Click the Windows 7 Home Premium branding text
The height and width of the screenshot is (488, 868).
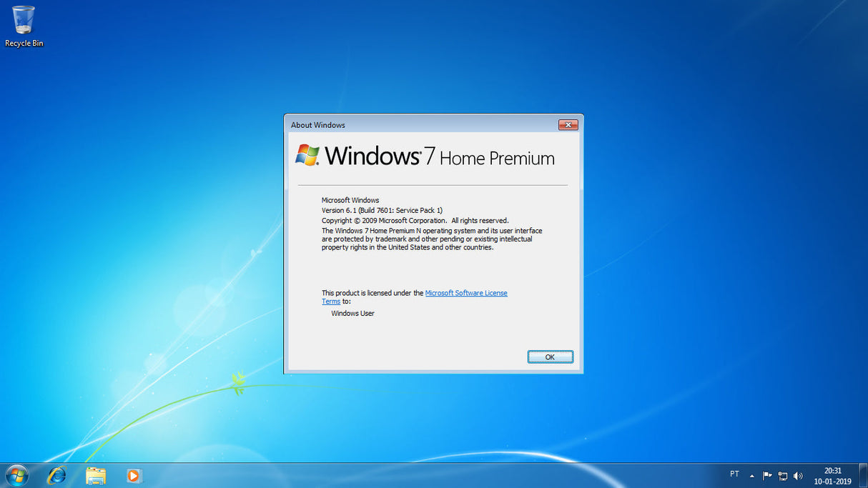(x=439, y=156)
